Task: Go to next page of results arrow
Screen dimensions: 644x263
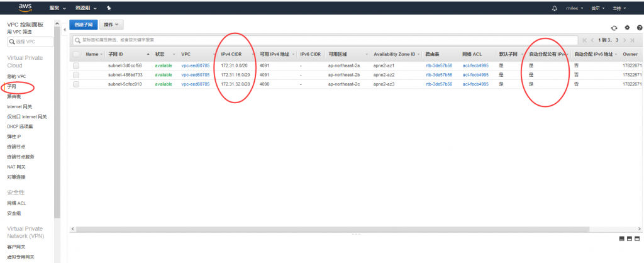Action: coord(624,40)
